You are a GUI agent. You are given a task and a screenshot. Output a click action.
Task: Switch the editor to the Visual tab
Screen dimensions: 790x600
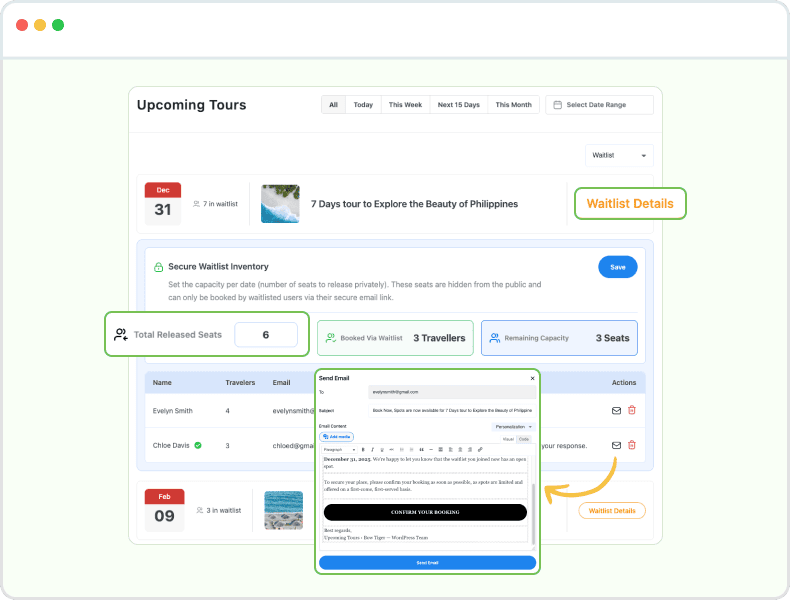tap(508, 439)
